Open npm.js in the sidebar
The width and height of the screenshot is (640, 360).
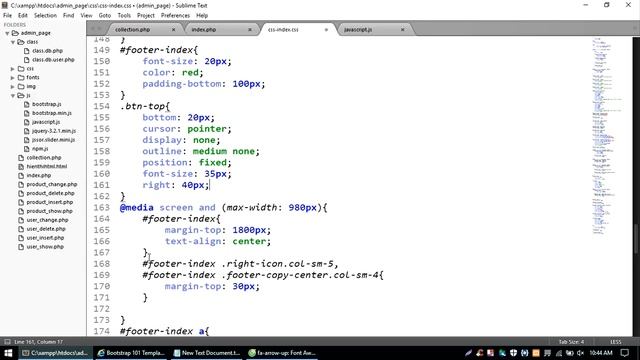click(40, 149)
